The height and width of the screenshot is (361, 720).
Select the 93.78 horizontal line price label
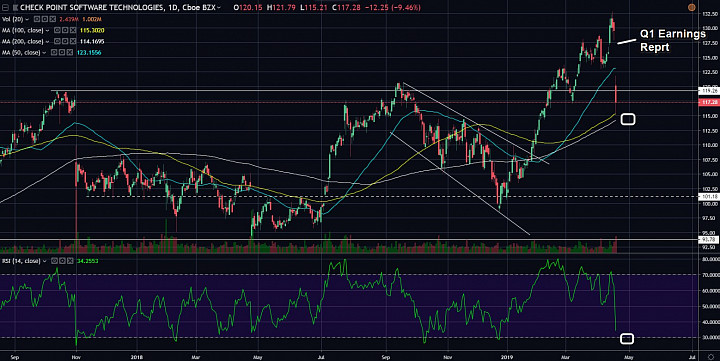click(708, 239)
